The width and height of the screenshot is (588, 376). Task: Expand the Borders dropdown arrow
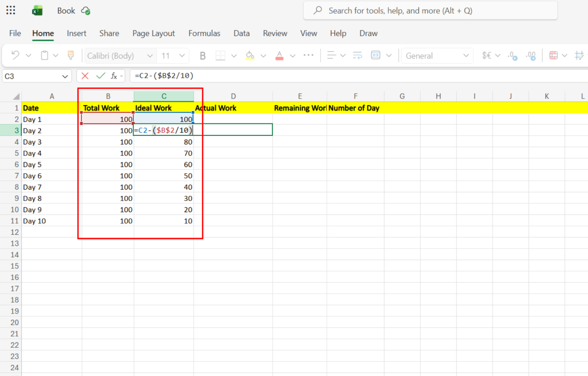pyautogui.click(x=234, y=56)
